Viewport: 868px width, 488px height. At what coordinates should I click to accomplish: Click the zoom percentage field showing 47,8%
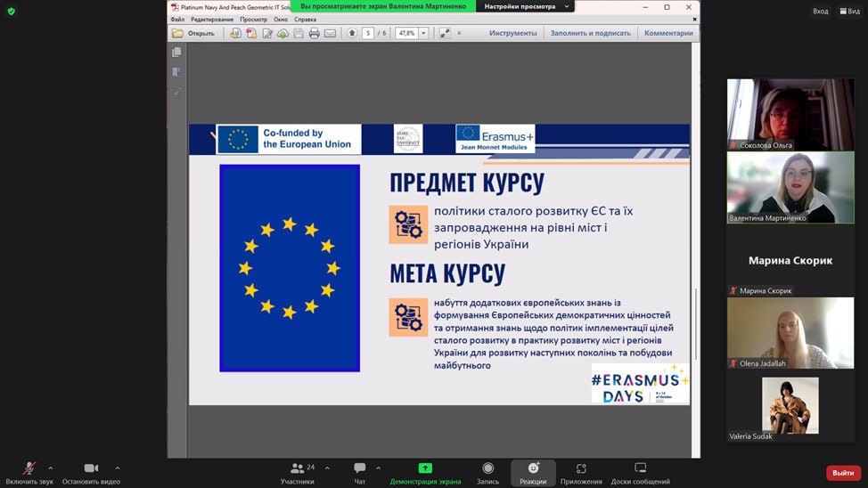(x=407, y=33)
